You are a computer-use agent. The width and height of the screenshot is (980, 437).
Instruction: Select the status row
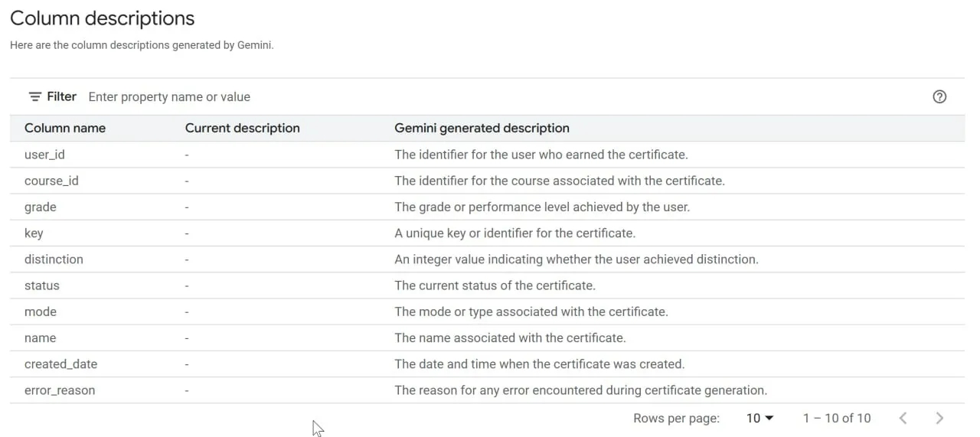487,285
